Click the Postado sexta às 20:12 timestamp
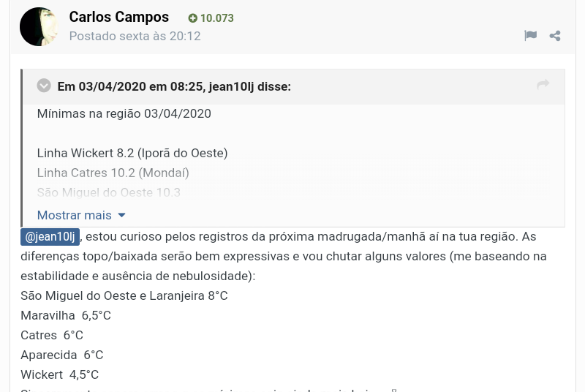This screenshot has height=392, width=585. pyautogui.click(x=135, y=36)
